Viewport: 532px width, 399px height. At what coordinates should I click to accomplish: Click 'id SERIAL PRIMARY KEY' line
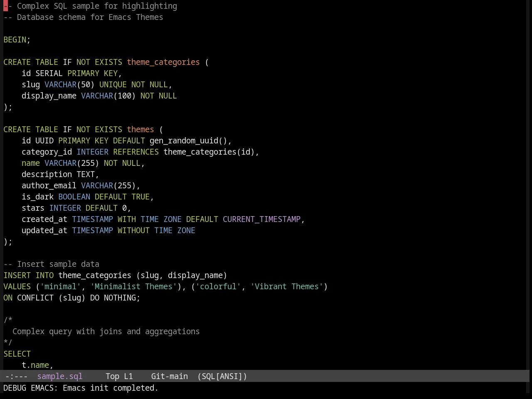(x=71, y=74)
